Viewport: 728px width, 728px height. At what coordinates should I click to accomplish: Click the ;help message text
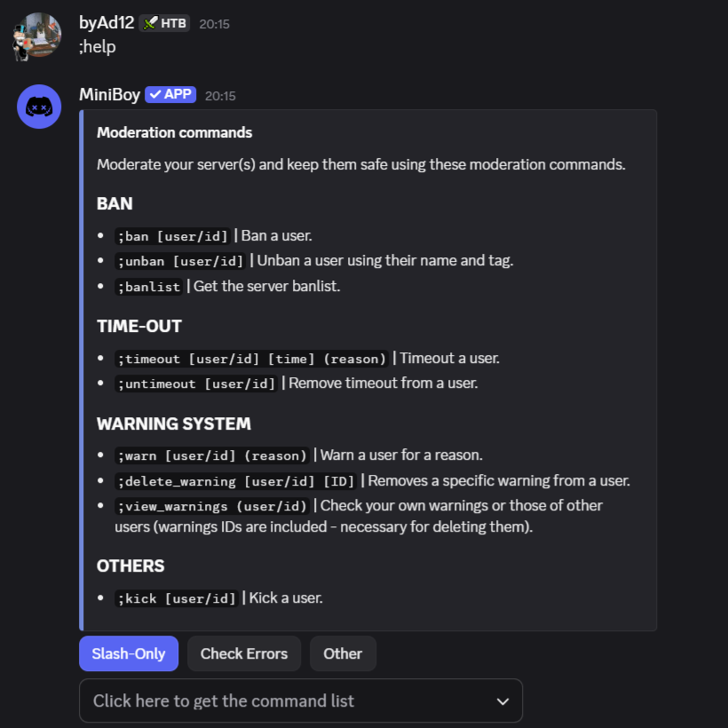click(98, 46)
